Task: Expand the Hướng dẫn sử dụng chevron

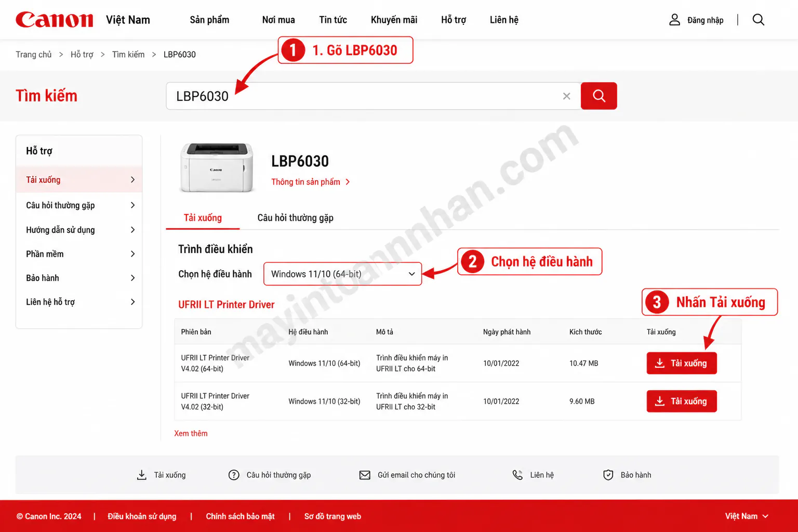Action: pos(132,230)
